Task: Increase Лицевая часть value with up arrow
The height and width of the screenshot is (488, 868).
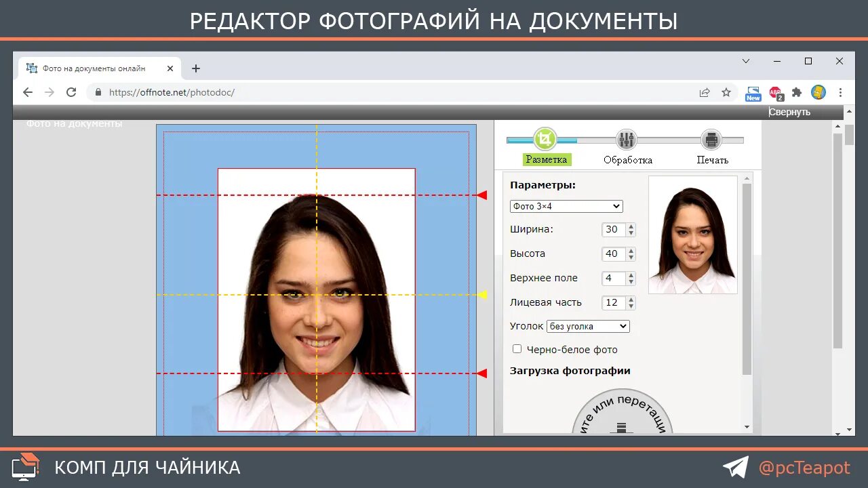Action: point(631,300)
